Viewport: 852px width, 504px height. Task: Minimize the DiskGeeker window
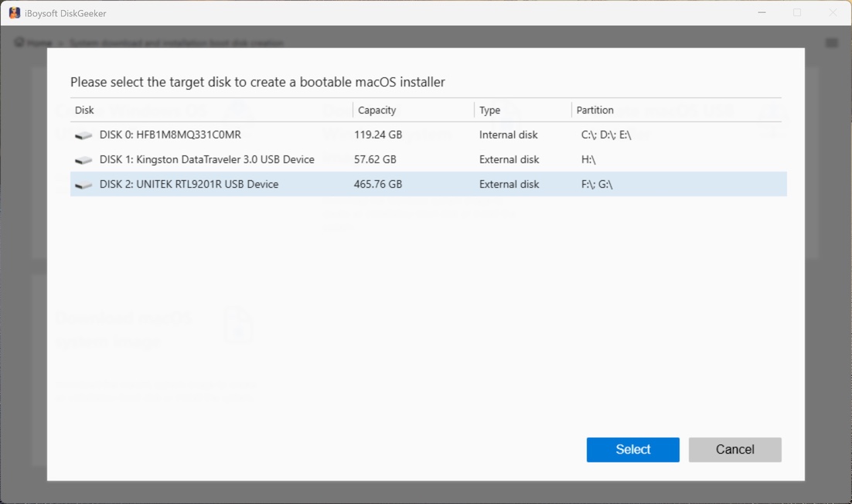coord(762,12)
